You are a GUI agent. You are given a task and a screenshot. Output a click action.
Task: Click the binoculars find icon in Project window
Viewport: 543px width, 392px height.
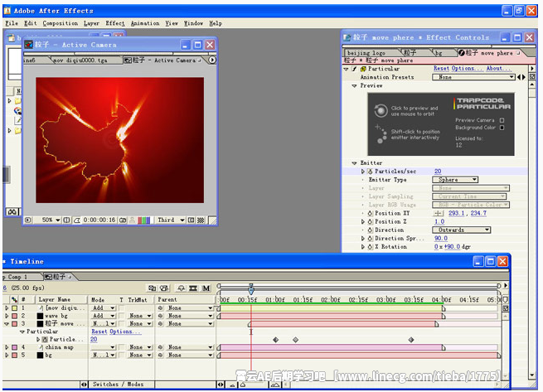12,211
